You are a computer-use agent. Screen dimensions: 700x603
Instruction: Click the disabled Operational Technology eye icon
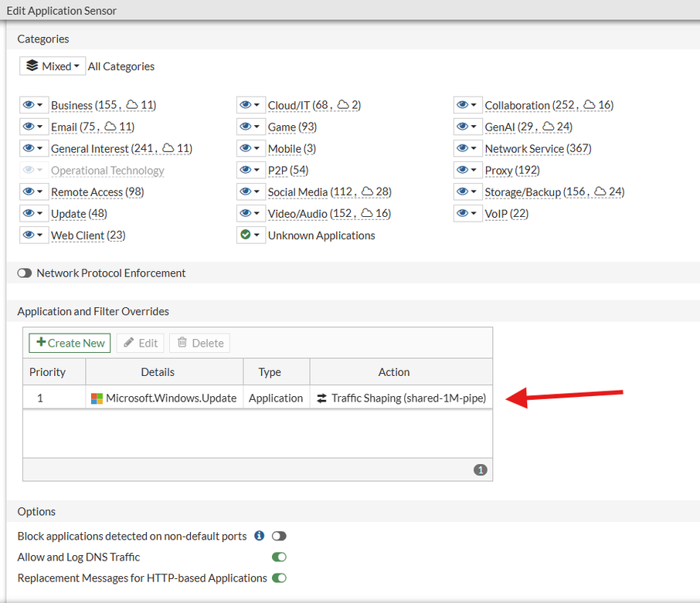29,170
